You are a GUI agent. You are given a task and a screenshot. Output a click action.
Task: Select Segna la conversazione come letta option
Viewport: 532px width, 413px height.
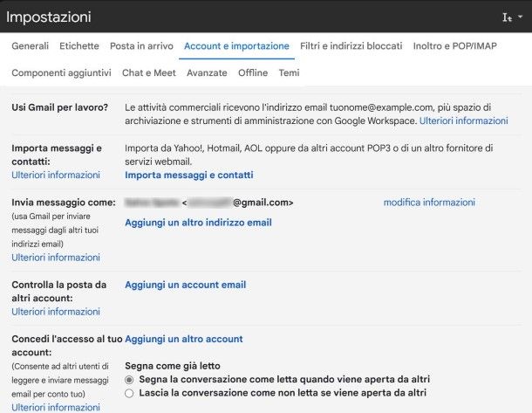click(129, 379)
